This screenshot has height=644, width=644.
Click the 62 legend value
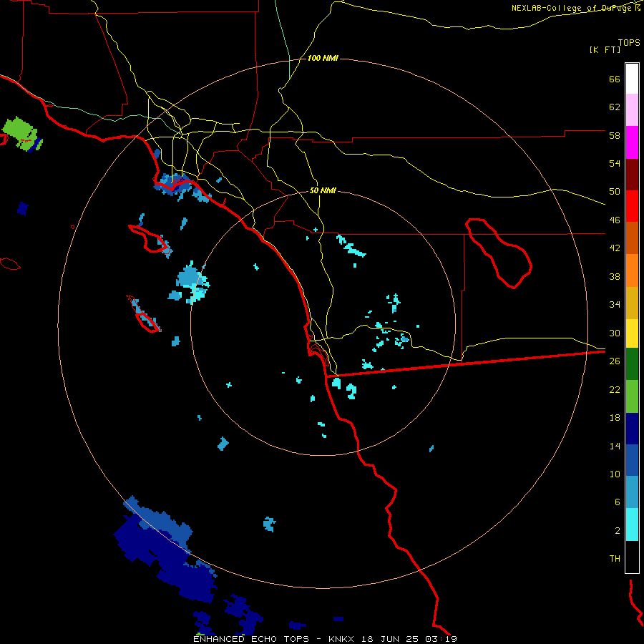(x=615, y=107)
